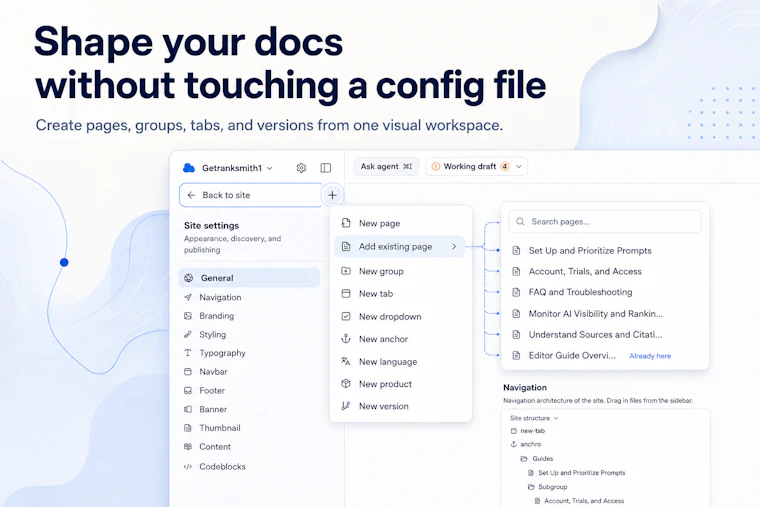Screen dimensions: 760x507
Task: Choose New dropdown from the menu
Action: coord(400,317)
